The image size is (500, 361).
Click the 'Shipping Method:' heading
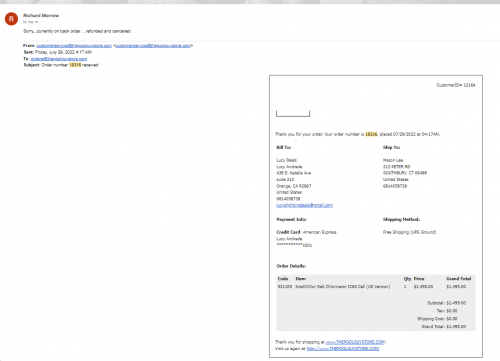(x=401, y=219)
